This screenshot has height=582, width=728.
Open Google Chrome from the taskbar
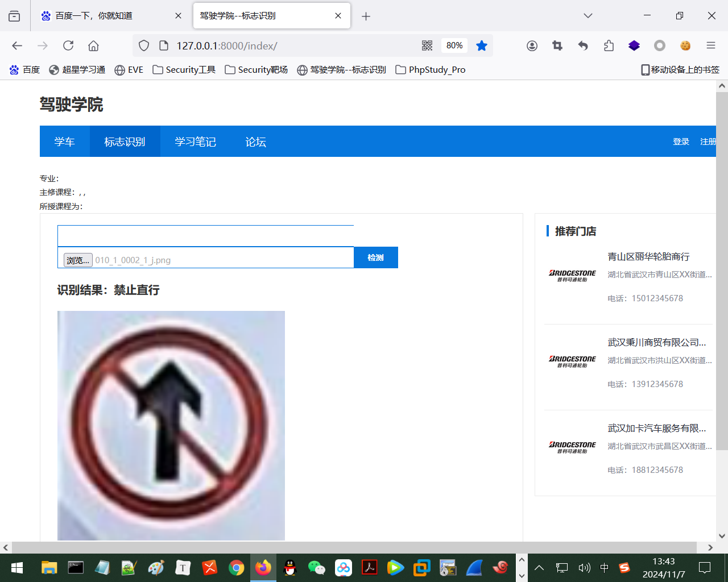coord(237,568)
